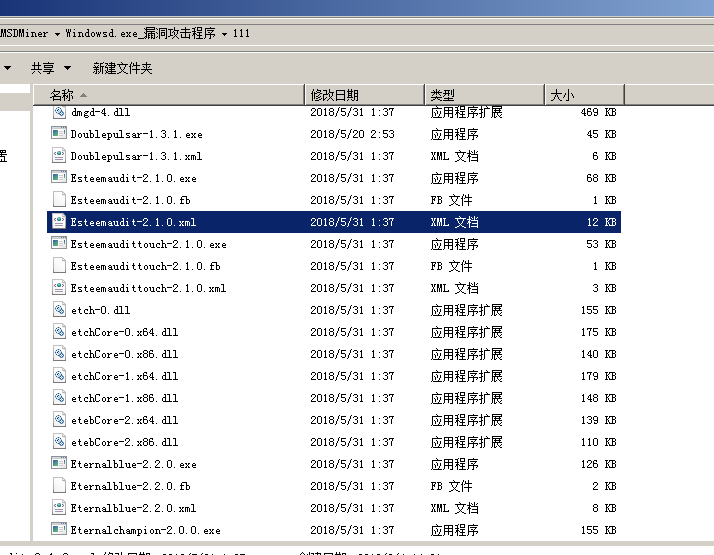
Task: Select file name etebCore-2.x86.dll
Action: [x=124, y=443]
